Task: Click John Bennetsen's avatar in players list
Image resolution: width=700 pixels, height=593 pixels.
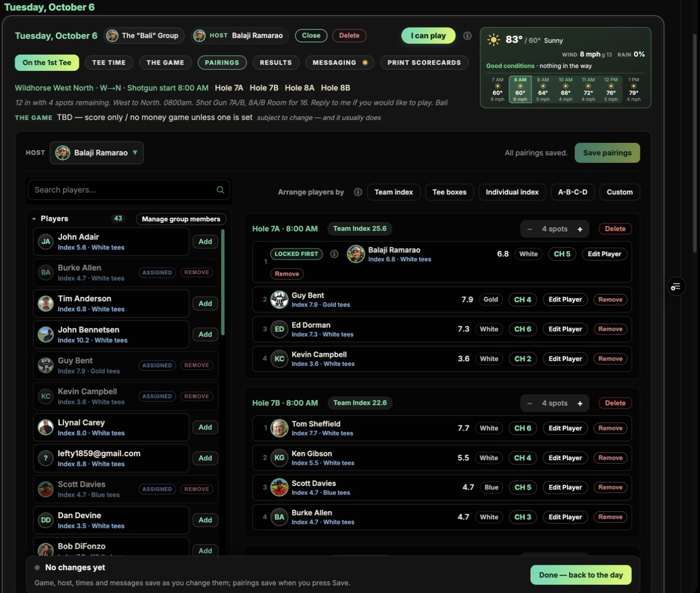Action: pos(45,334)
